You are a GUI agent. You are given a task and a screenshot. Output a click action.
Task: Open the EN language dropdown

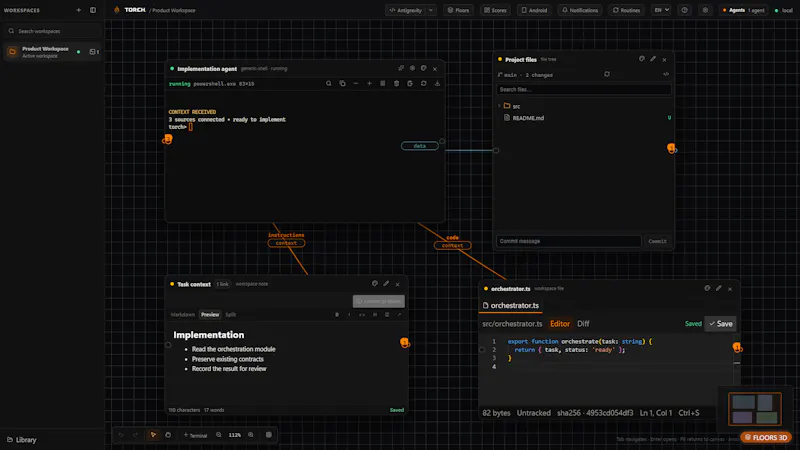pyautogui.click(x=661, y=10)
